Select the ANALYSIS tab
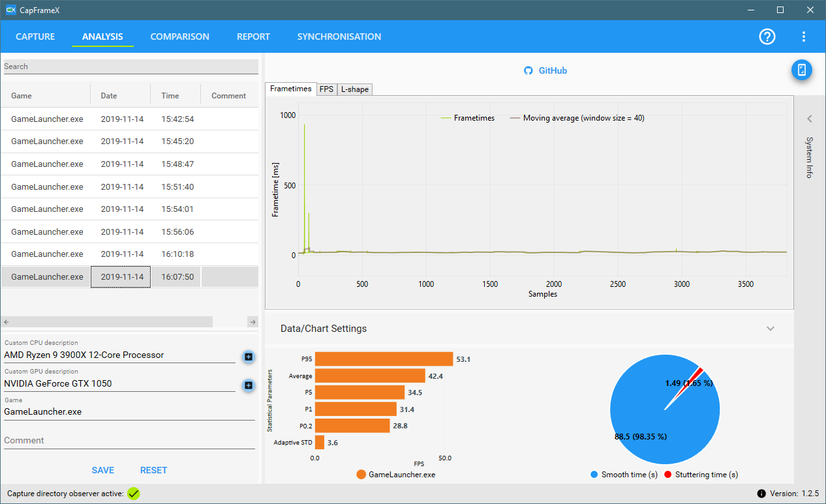 pos(102,37)
